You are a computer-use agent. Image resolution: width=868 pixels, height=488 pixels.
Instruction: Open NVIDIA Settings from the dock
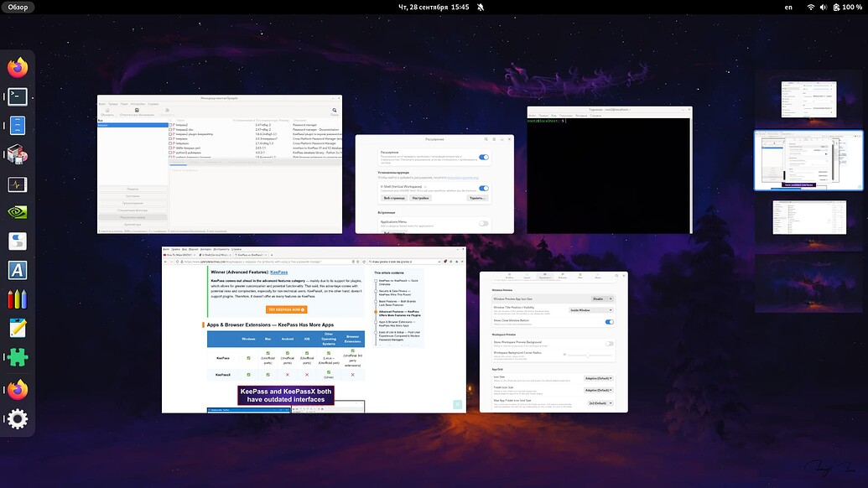17,211
